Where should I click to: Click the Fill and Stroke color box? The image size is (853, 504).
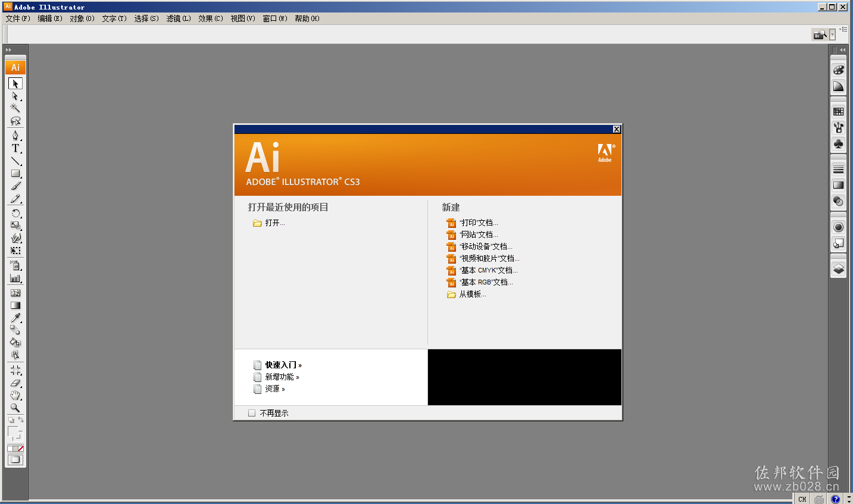tap(14, 433)
